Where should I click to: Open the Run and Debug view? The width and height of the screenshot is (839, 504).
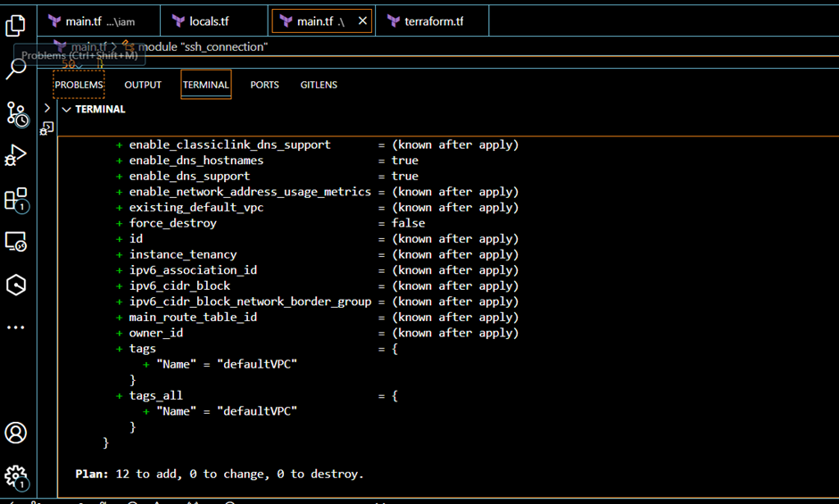point(16,155)
